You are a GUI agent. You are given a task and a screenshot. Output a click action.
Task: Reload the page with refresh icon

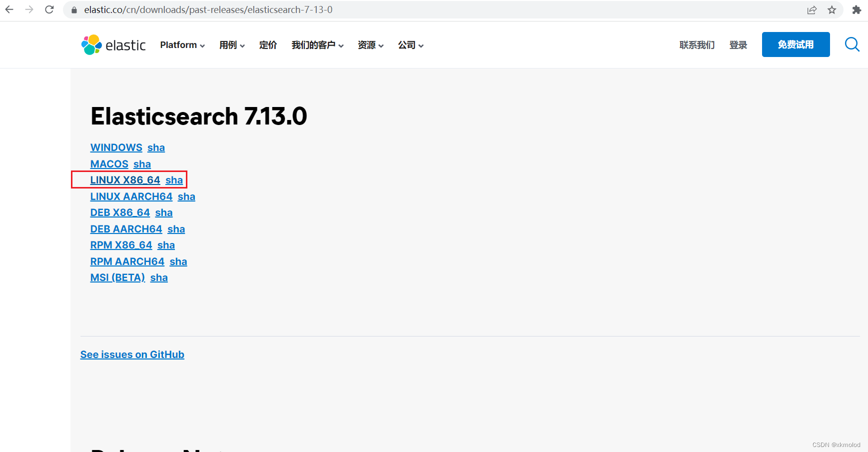click(x=49, y=9)
